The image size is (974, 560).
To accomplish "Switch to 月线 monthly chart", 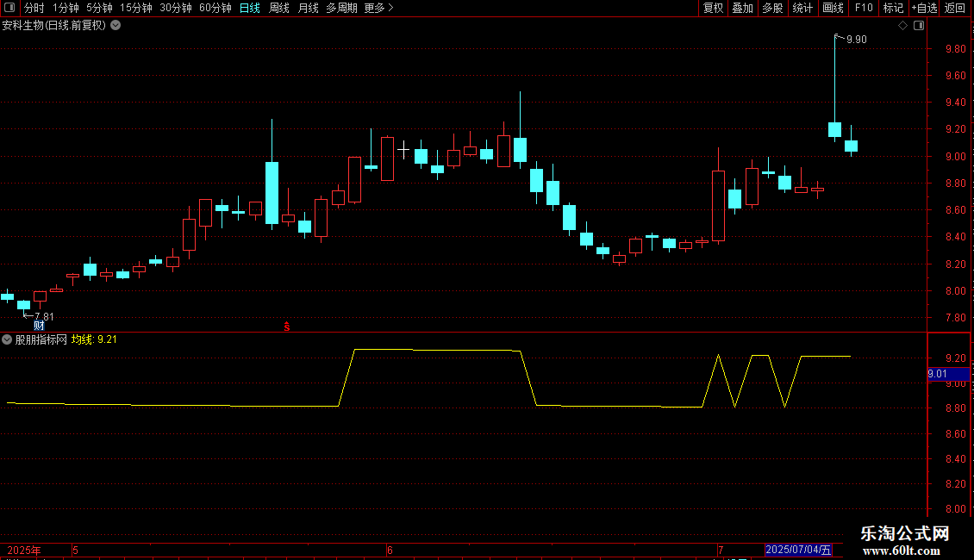I will pyautogui.click(x=308, y=8).
